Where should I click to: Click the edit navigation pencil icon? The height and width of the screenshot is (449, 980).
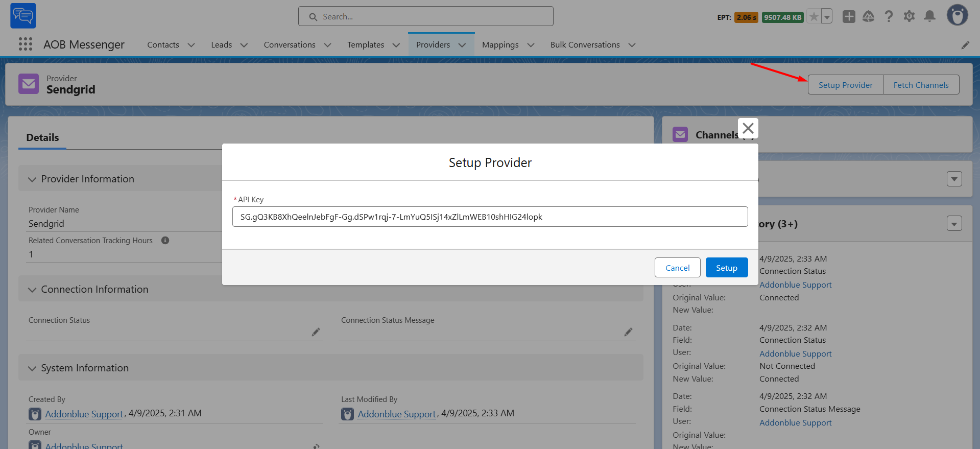tap(965, 45)
